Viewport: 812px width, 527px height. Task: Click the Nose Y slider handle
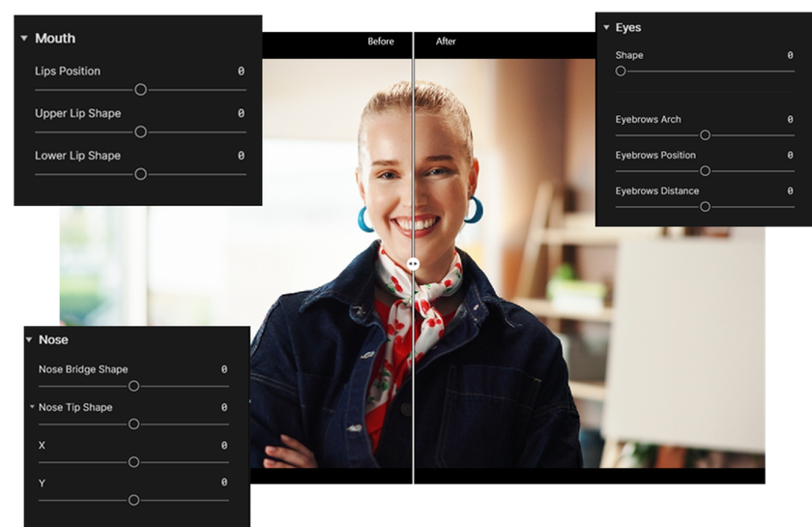(133, 500)
